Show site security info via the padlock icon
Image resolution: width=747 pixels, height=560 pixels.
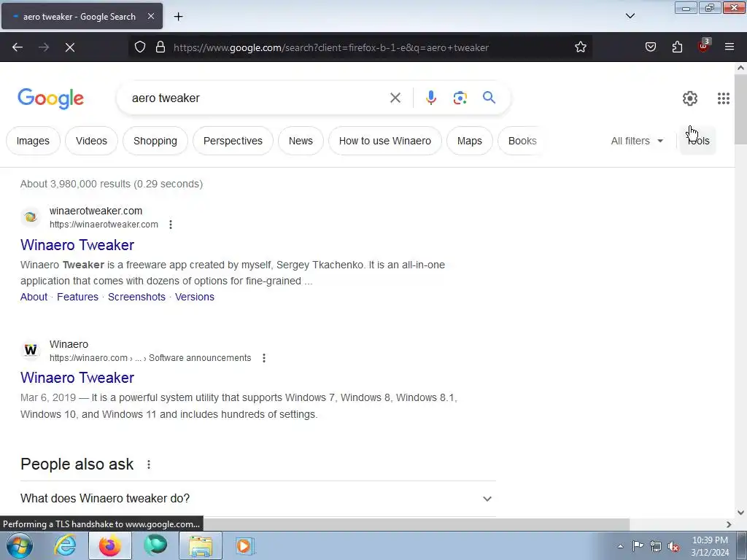[x=160, y=47]
